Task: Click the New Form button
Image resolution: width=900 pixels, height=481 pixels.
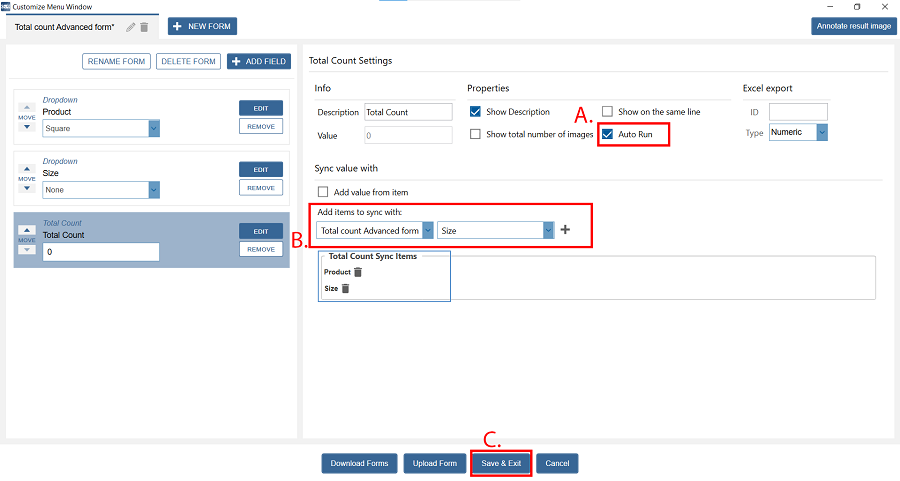Action: click(x=203, y=26)
